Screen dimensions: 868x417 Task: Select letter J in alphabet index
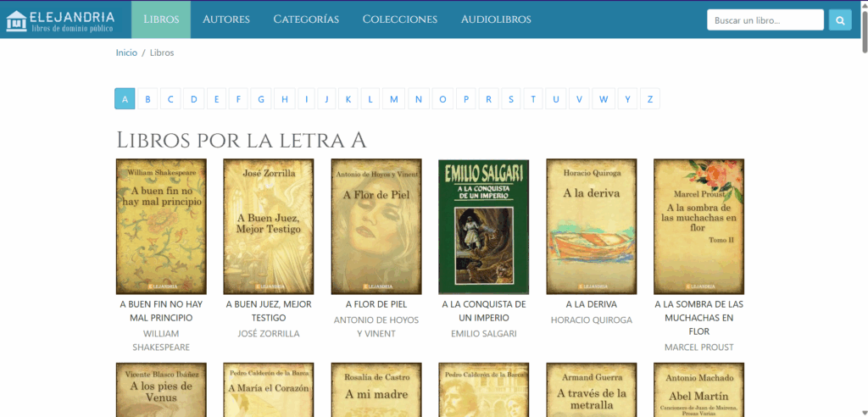(326, 99)
